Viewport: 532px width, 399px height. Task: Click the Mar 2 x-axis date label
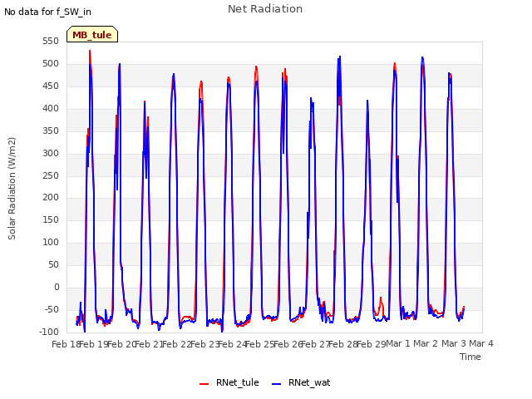pos(426,343)
